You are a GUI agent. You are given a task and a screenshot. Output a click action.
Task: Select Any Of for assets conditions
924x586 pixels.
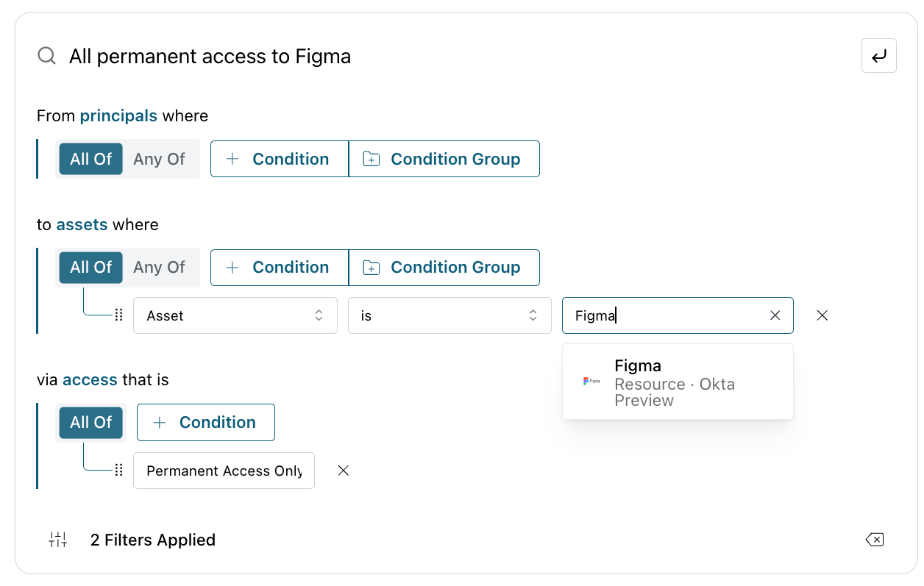click(159, 267)
